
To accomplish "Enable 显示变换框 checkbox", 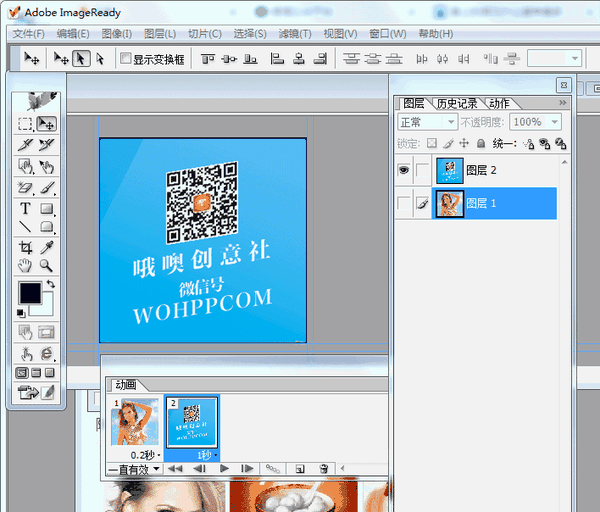I will 126,59.
